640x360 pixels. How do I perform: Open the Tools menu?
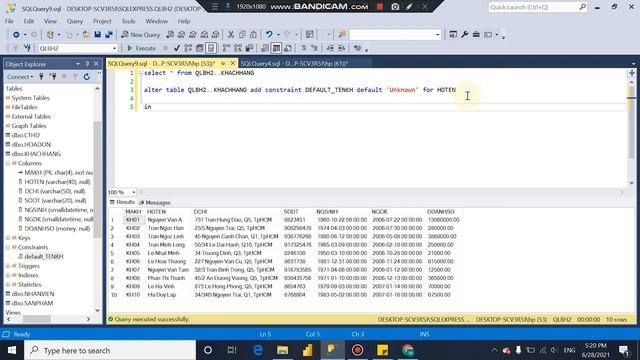[128, 21]
